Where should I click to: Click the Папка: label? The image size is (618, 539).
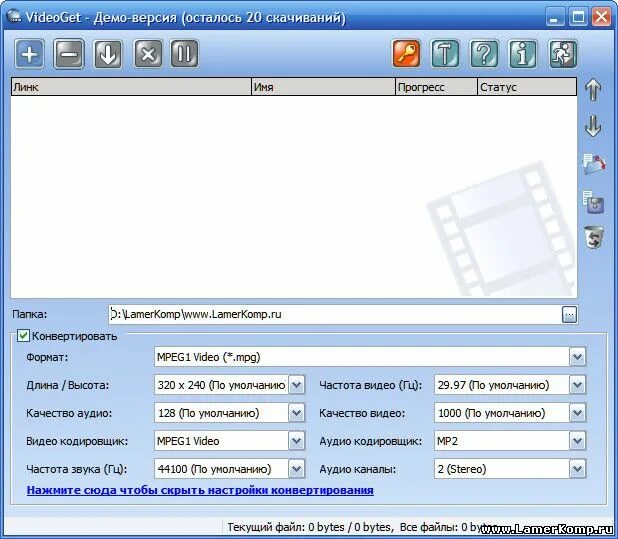[x=30, y=314]
